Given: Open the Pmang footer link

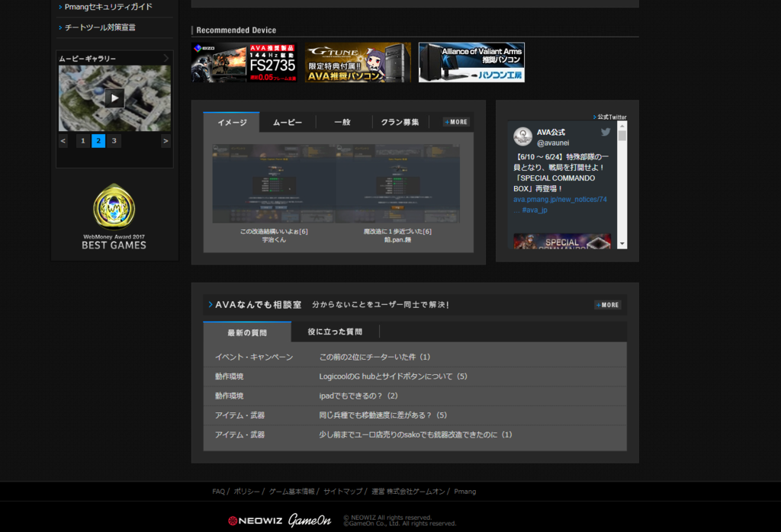Looking at the screenshot, I should (x=464, y=491).
